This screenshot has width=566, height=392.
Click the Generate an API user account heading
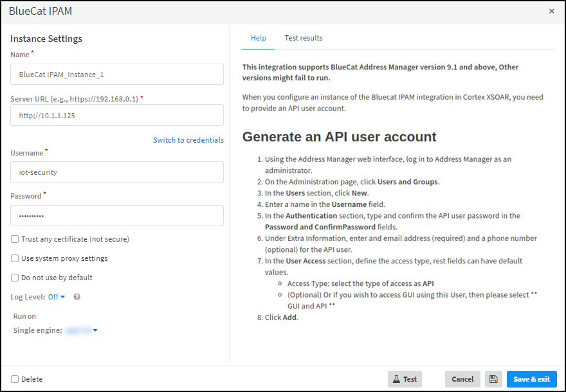pos(339,137)
